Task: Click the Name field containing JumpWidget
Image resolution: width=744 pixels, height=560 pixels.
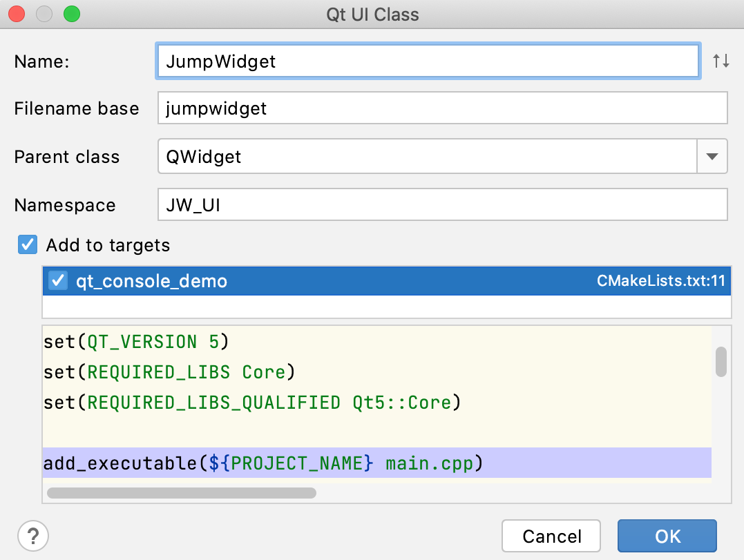Action: 414,61
